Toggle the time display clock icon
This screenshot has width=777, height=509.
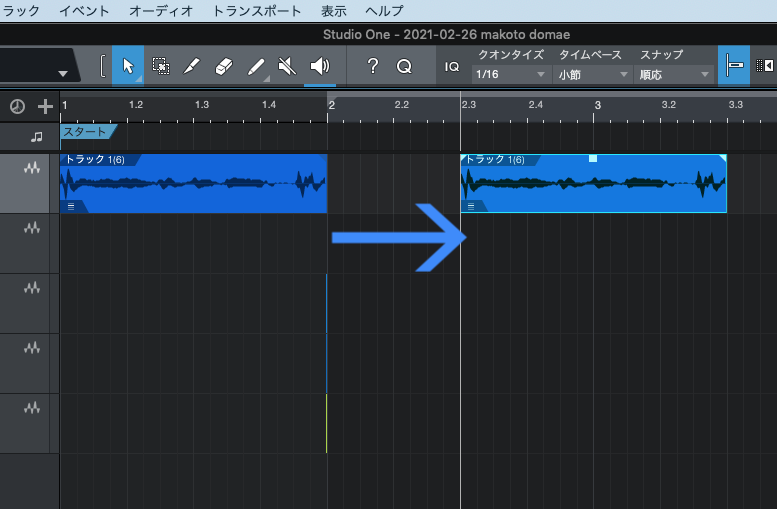[17, 106]
